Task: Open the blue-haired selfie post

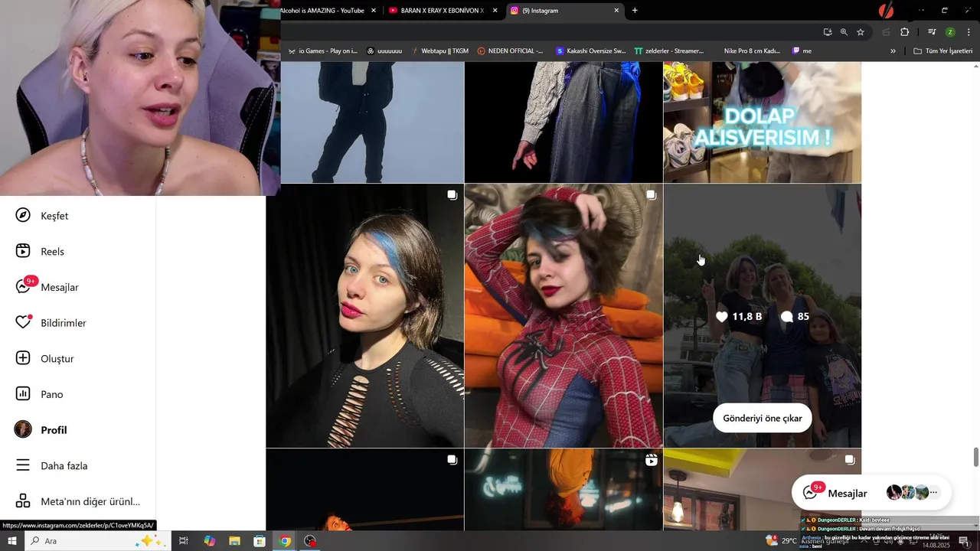Action: tap(364, 315)
